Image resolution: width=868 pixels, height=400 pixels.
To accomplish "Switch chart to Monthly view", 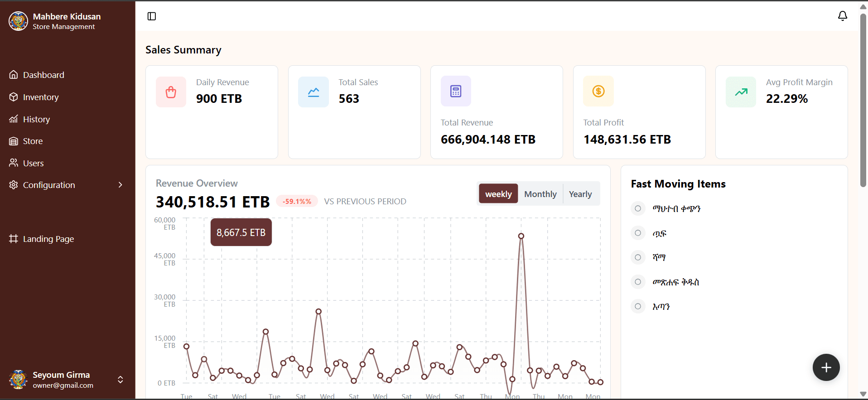I will pos(540,194).
